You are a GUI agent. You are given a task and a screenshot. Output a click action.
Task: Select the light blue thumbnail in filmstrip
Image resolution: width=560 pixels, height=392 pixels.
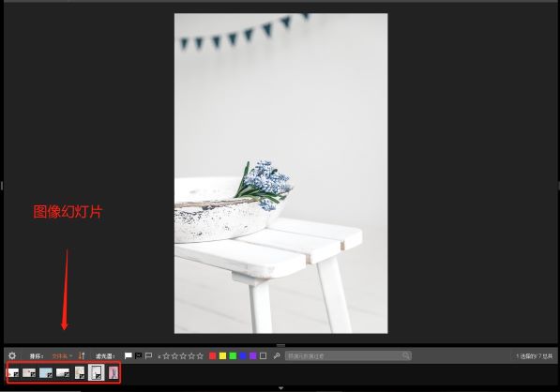tap(46, 373)
